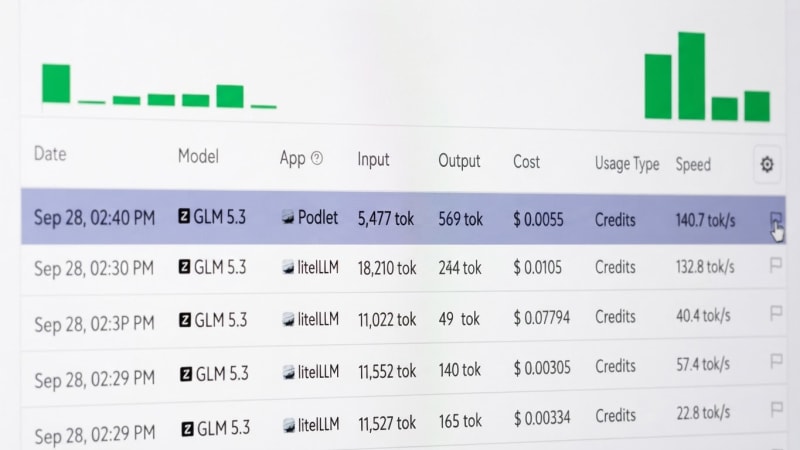Sort by the Date column header

pyautogui.click(x=50, y=154)
